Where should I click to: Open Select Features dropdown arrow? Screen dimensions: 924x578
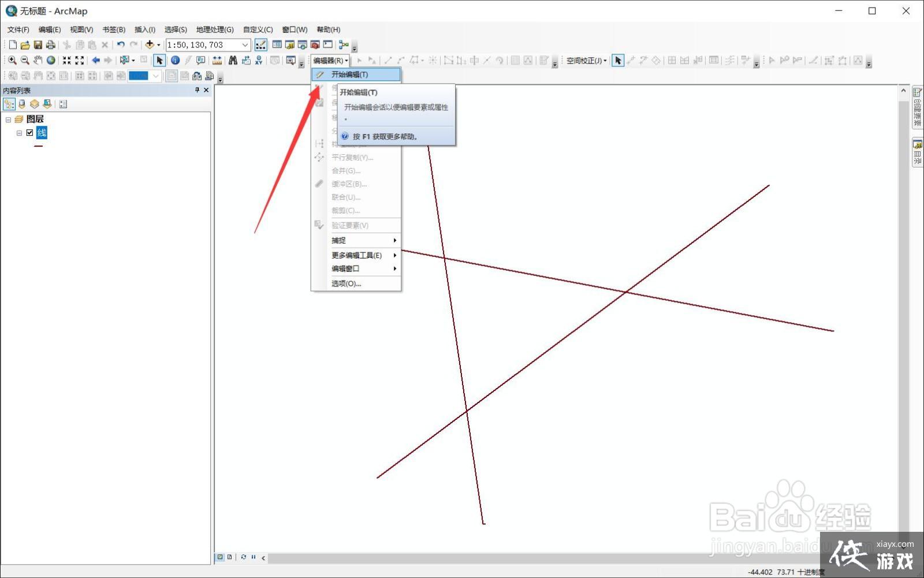click(x=133, y=61)
